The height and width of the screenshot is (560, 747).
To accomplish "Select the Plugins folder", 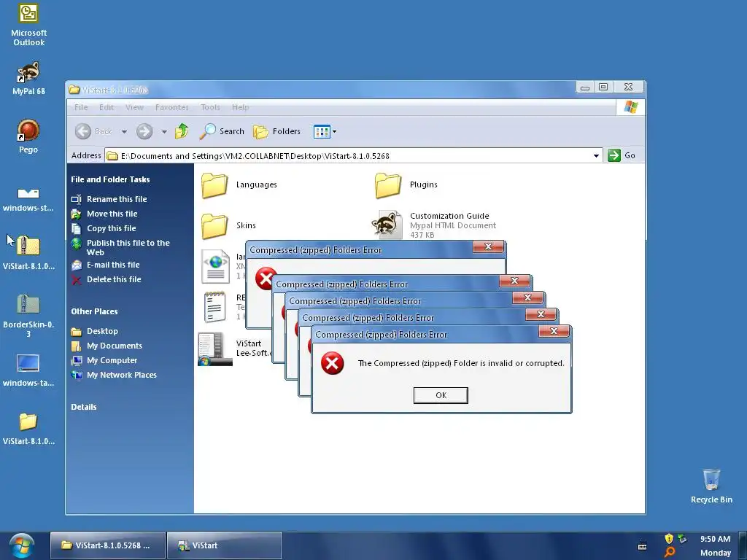I will tap(406, 184).
